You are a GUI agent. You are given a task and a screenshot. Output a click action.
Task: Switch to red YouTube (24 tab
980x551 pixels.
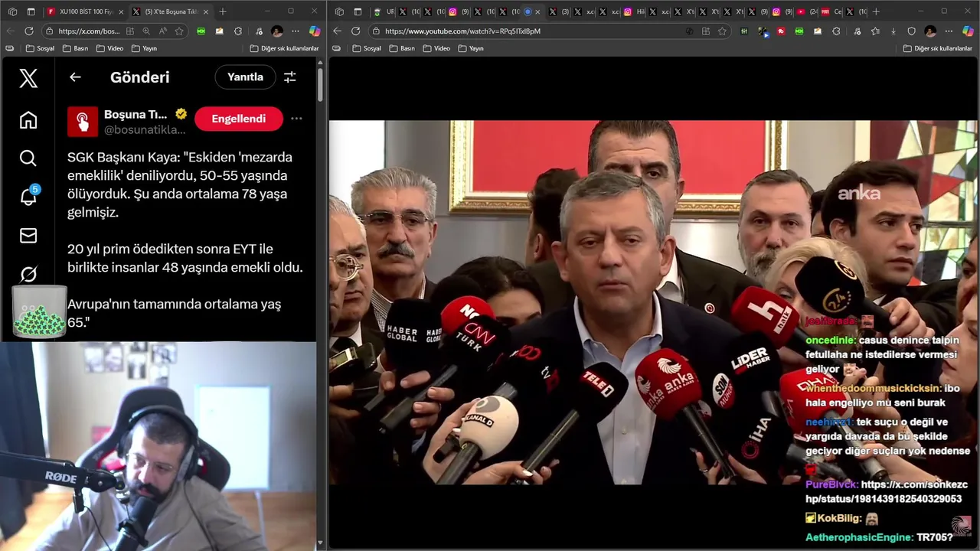pyautogui.click(x=806, y=11)
